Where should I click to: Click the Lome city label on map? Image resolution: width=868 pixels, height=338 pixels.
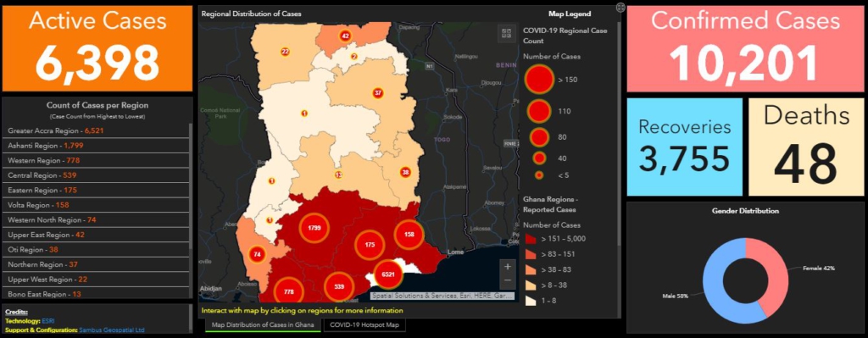(455, 252)
